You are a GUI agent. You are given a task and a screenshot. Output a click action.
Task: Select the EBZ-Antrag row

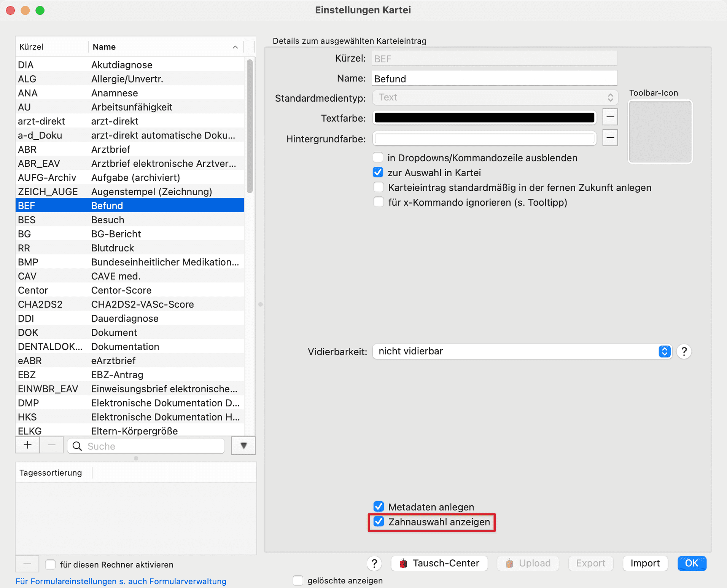(x=129, y=374)
